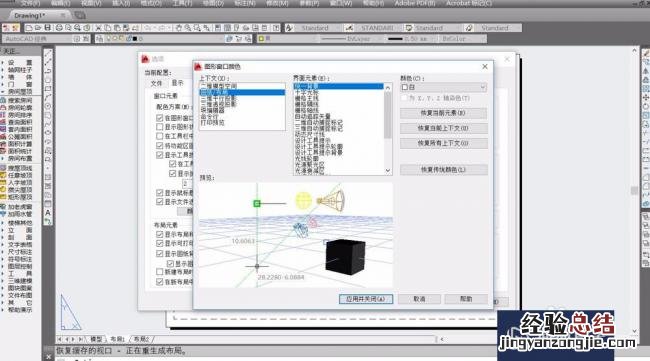Toggle the 显示文件选项卡 checkbox in Options dialog
The height and width of the screenshot is (361, 650).
click(160, 201)
